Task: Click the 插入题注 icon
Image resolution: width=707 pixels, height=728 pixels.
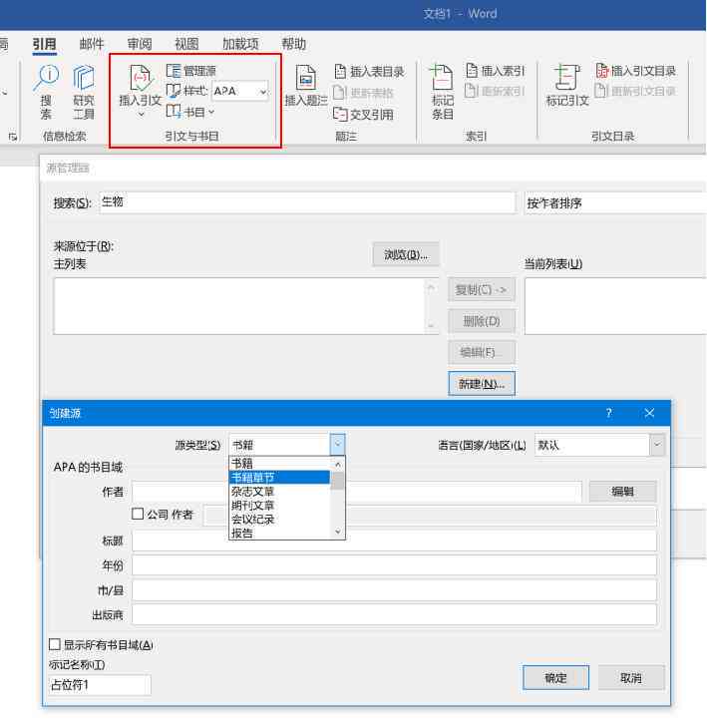Action: point(306,77)
